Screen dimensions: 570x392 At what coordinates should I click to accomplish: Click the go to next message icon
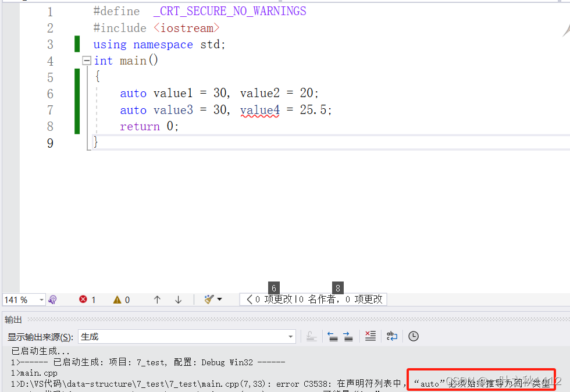click(348, 336)
